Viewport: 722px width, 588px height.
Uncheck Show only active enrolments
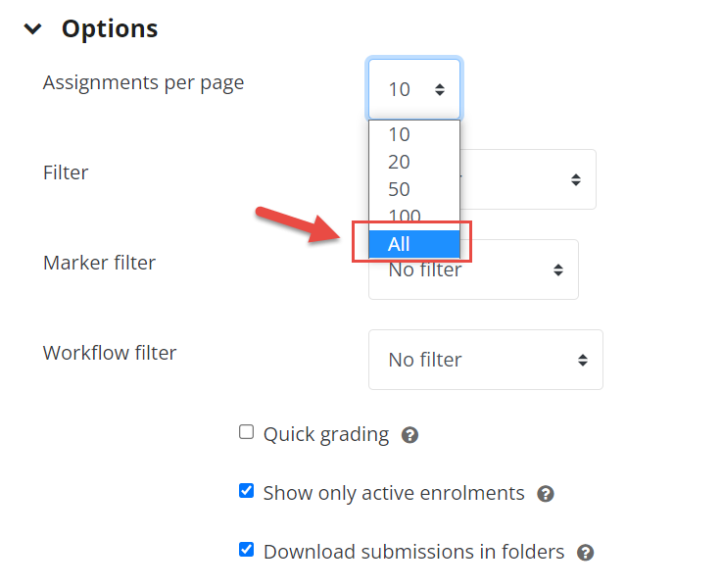point(246,490)
